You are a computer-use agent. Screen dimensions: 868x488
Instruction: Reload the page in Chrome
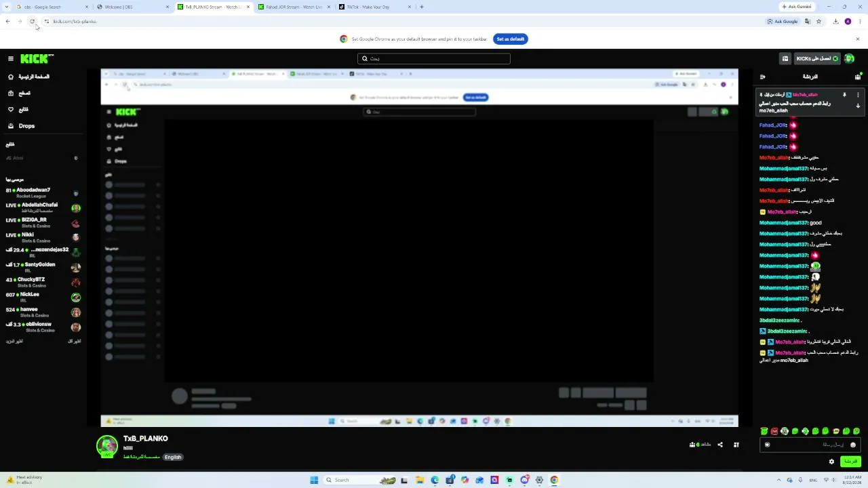[x=32, y=21]
